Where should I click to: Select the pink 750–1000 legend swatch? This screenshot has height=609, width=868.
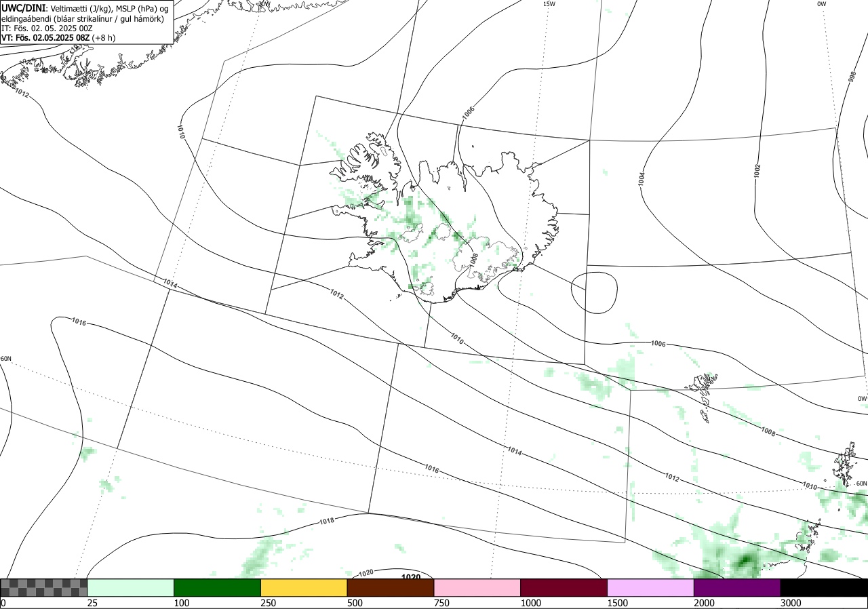pyautogui.click(x=477, y=587)
